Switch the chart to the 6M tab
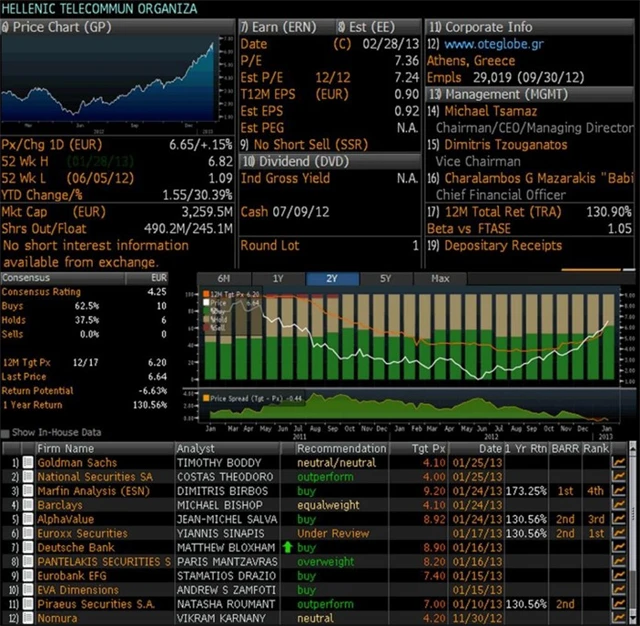This screenshot has width=640, height=626. pos(224,279)
